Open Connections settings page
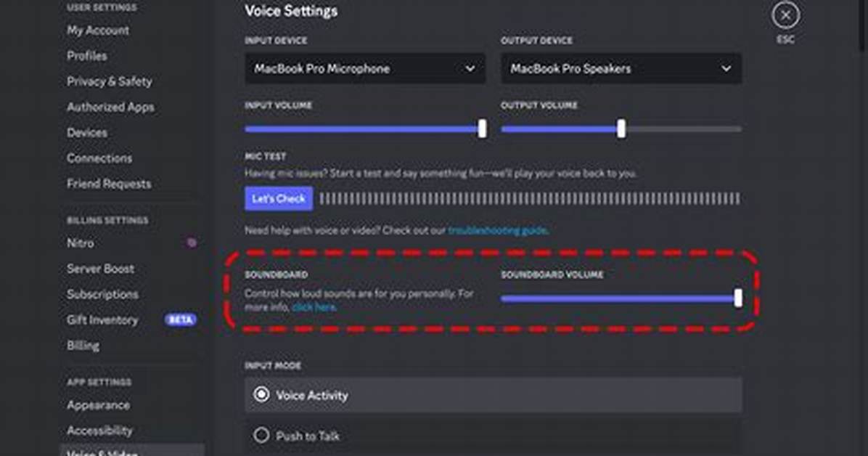Viewport: 868px width, 456px height. click(99, 158)
